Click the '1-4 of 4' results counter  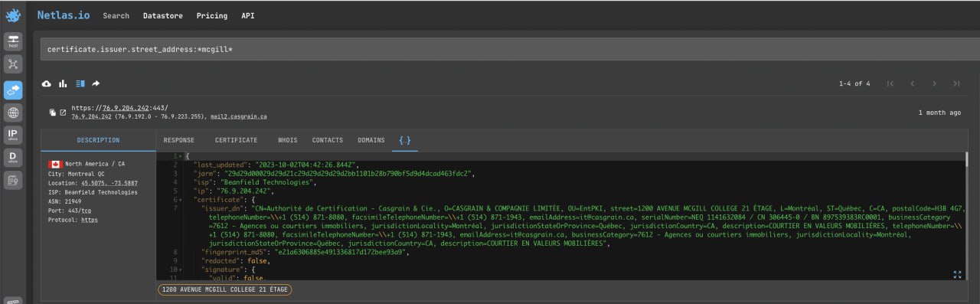[x=854, y=83]
